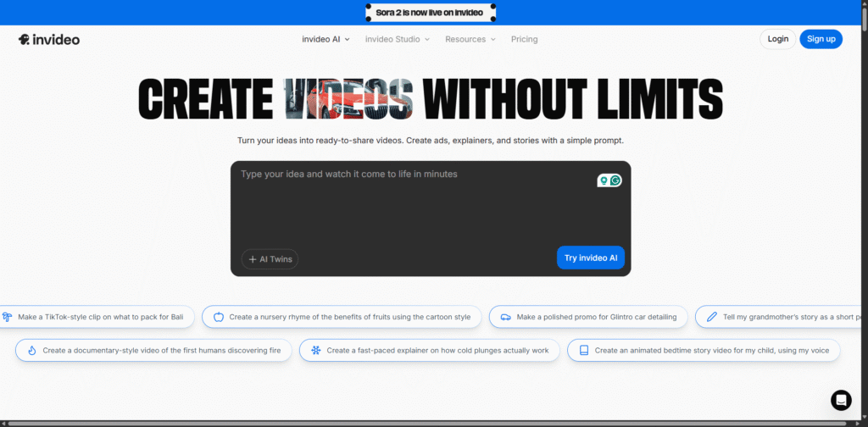Click the book icon on the bedtime story chip
The height and width of the screenshot is (427, 868).
point(583,350)
